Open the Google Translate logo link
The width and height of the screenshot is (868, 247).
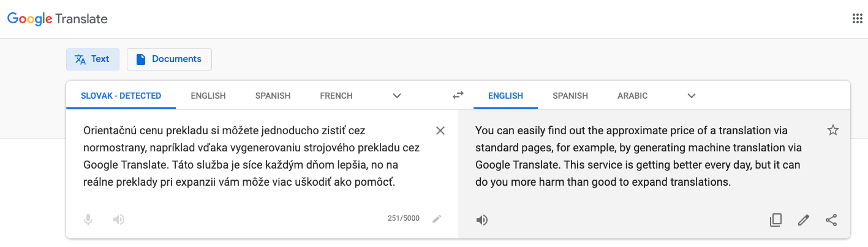coord(58,19)
